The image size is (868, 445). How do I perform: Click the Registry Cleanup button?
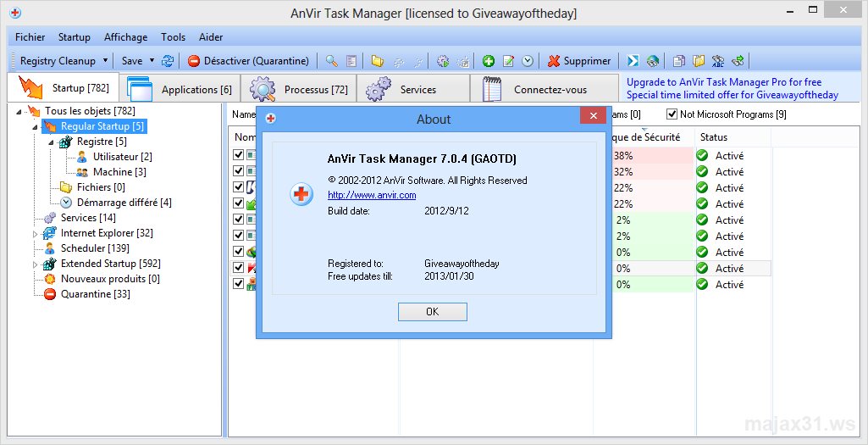coord(57,61)
